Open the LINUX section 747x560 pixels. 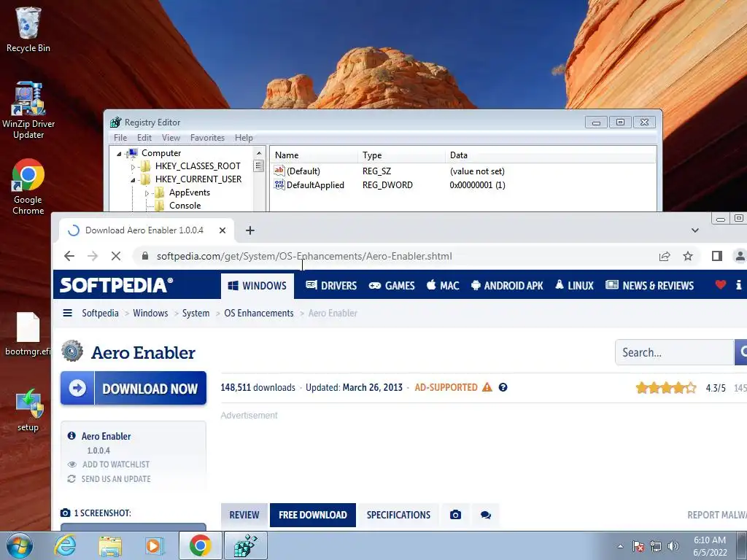574,286
